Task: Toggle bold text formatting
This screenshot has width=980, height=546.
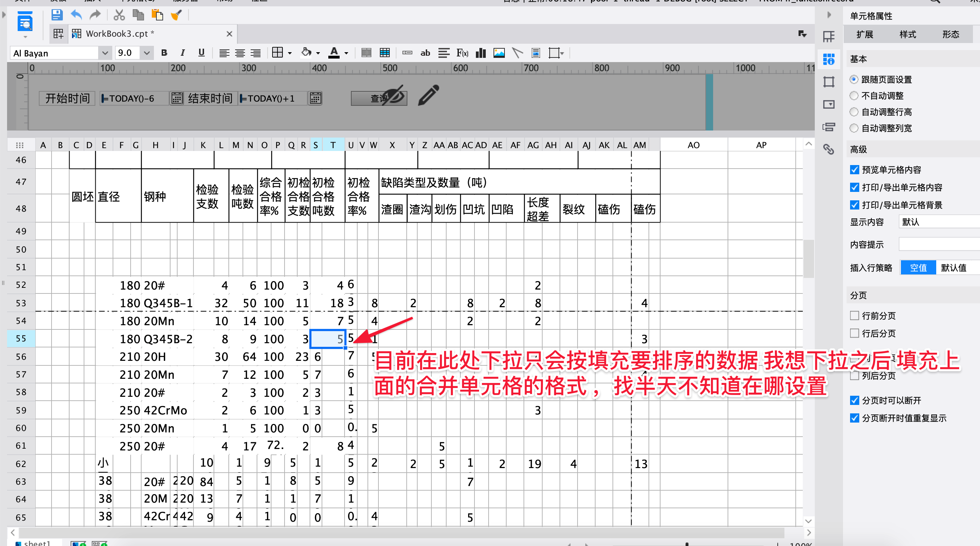Action: pyautogui.click(x=164, y=53)
